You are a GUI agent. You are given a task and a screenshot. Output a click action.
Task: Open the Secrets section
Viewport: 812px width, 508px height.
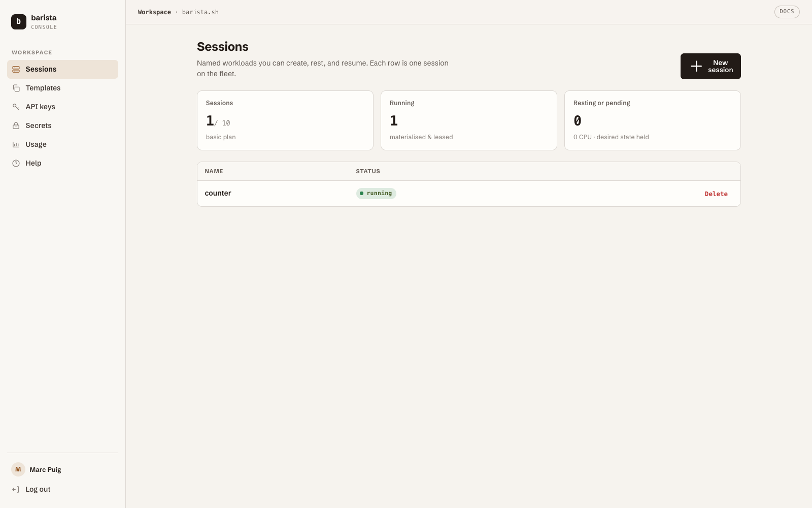coord(62,125)
